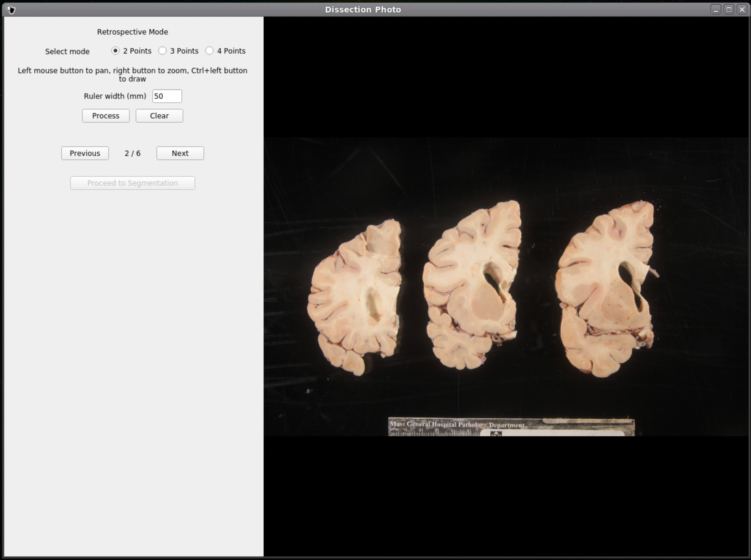Image resolution: width=751 pixels, height=560 pixels.
Task: Click Proceed to Segmentation button
Action: pyautogui.click(x=132, y=183)
